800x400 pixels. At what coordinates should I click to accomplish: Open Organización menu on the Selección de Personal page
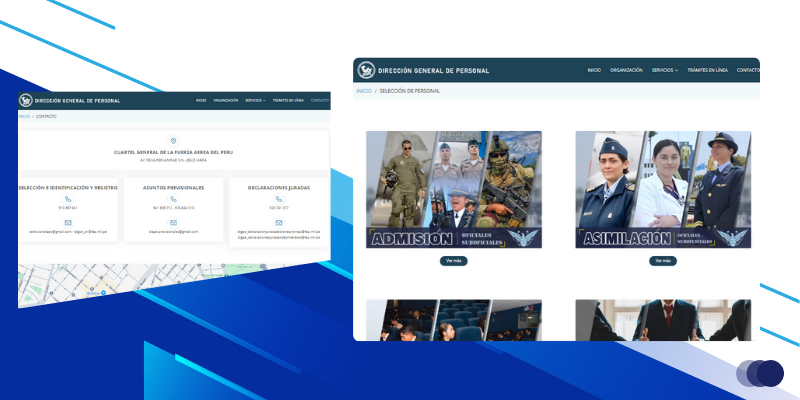pos(626,70)
